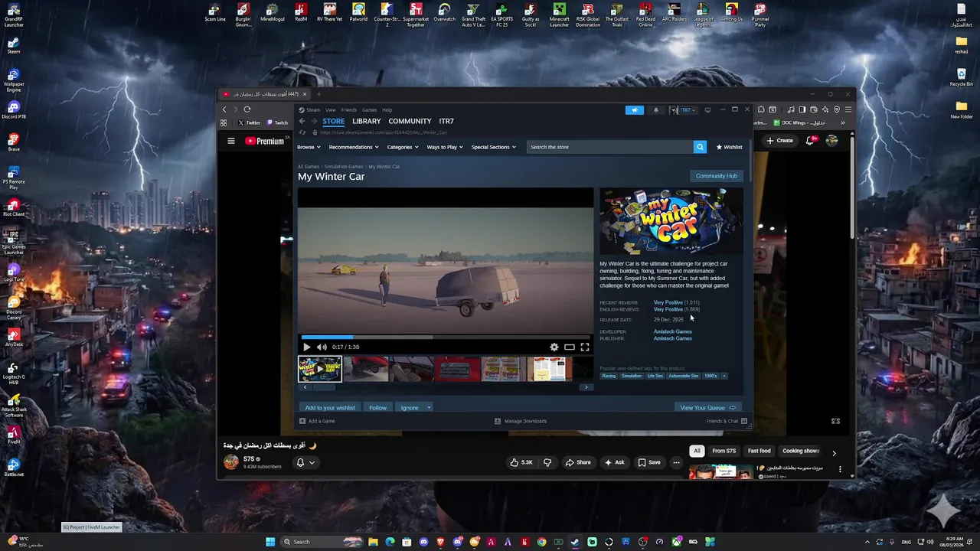The height and width of the screenshot is (551, 980).
Task: Reload the browser page
Action: pyautogui.click(x=247, y=109)
